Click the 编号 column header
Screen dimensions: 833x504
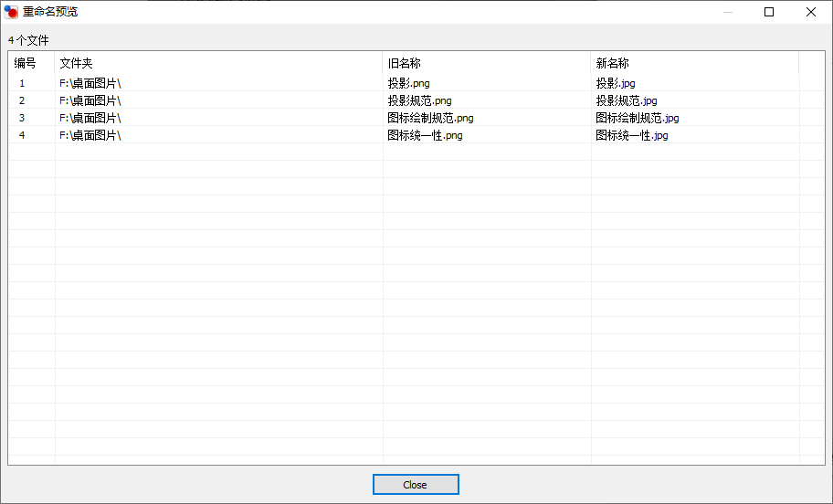coord(31,63)
